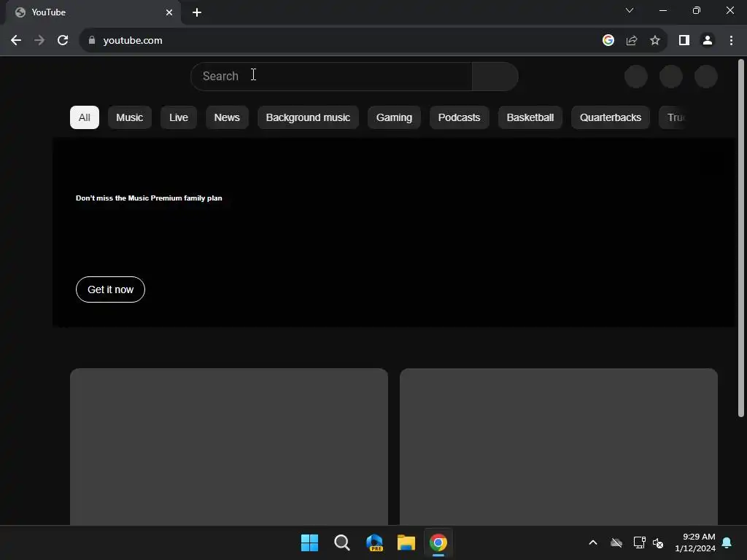Close the YouTube tab
This screenshot has width=747, height=560.
pos(169,12)
